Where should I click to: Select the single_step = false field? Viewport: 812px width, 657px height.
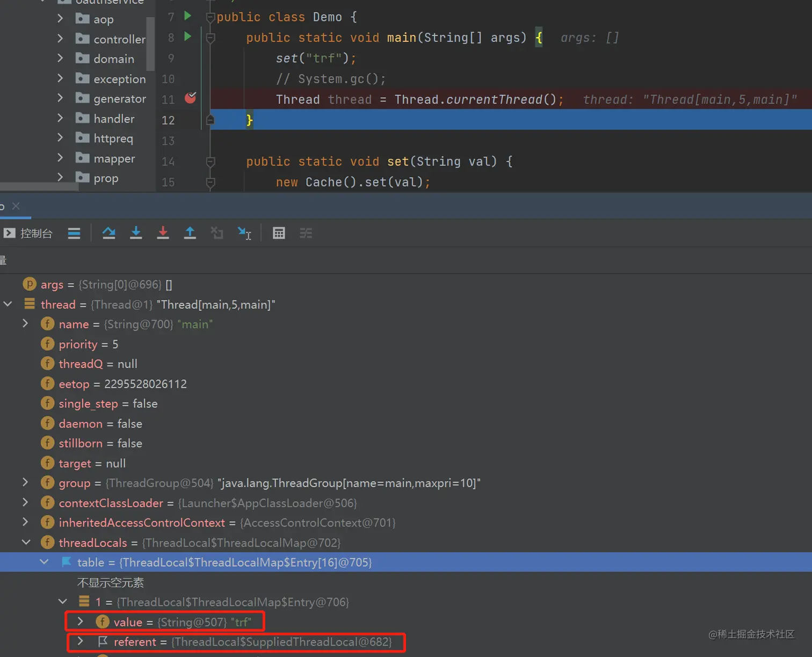pyautogui.click(x=99, y=403)
